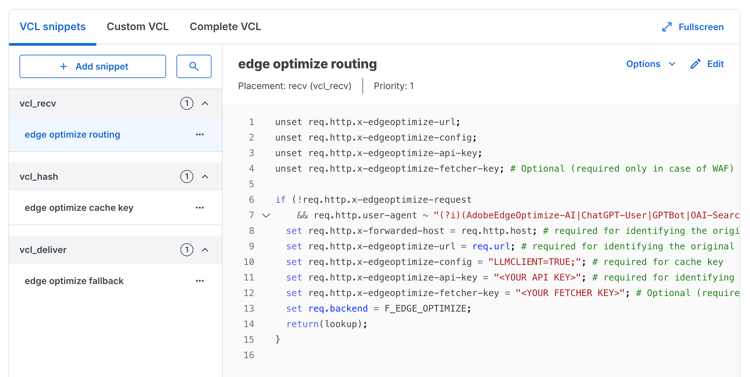Fold the code block at line 7
Image resolution: width=750 pixels, height=377 pixels.
tap(266, 215)
